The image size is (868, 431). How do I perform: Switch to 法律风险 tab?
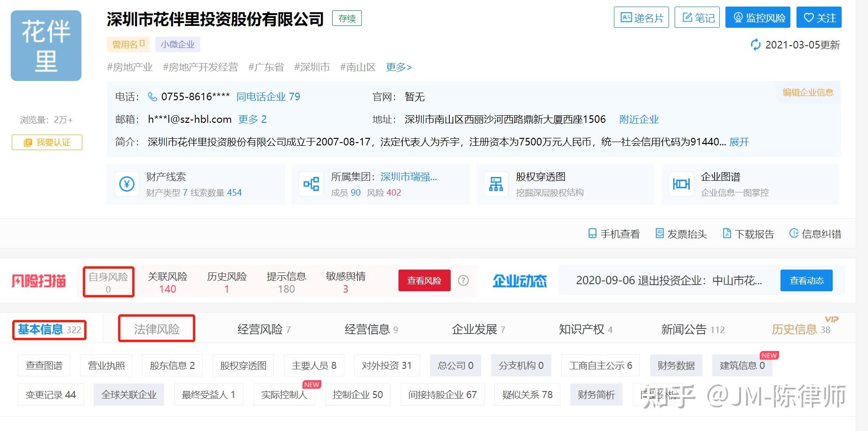tap(157, 329)
